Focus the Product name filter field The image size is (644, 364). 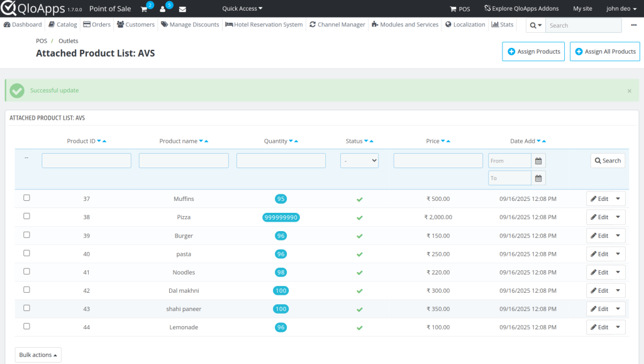tap(184, 161)
